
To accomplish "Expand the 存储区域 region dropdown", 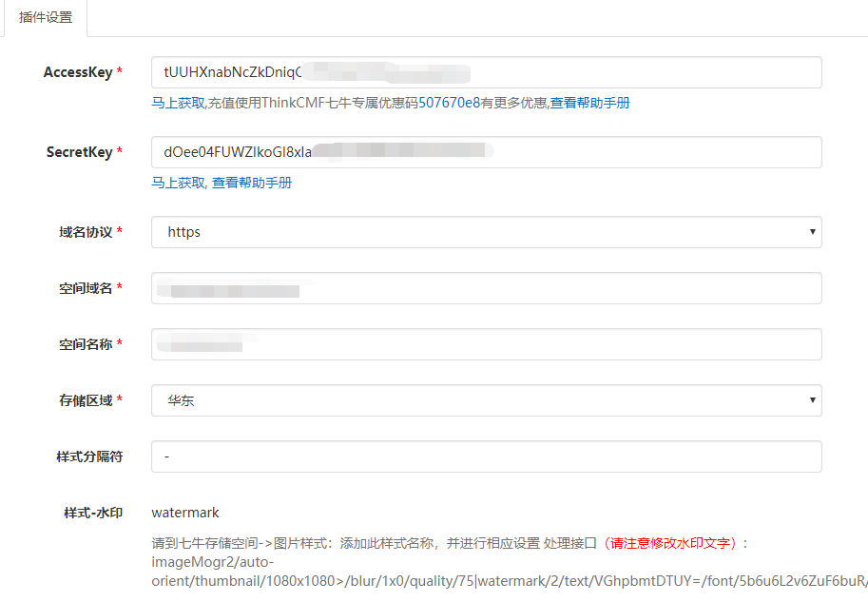I will (x=486, y=399).
